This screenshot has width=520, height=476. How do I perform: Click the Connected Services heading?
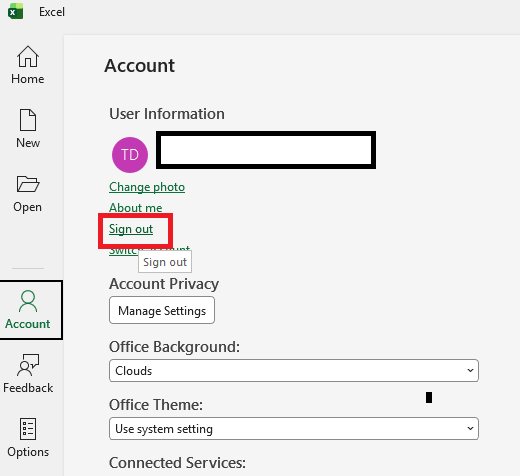[177, 463]
